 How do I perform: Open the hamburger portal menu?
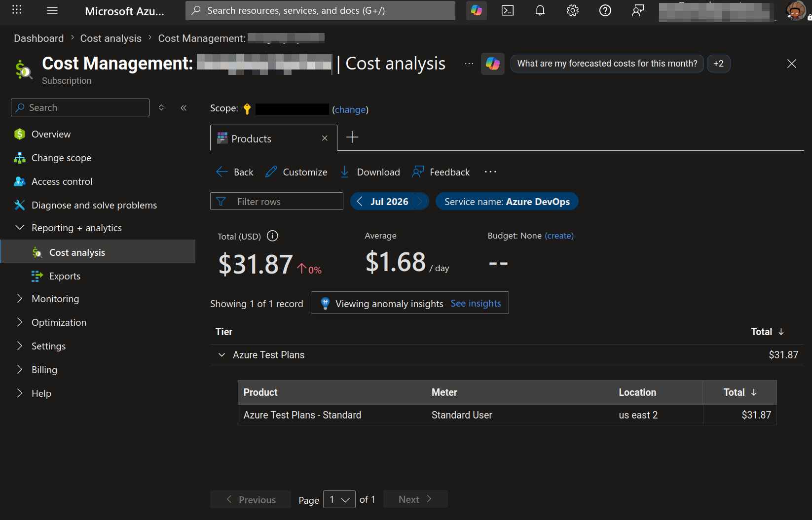(52, 10)
